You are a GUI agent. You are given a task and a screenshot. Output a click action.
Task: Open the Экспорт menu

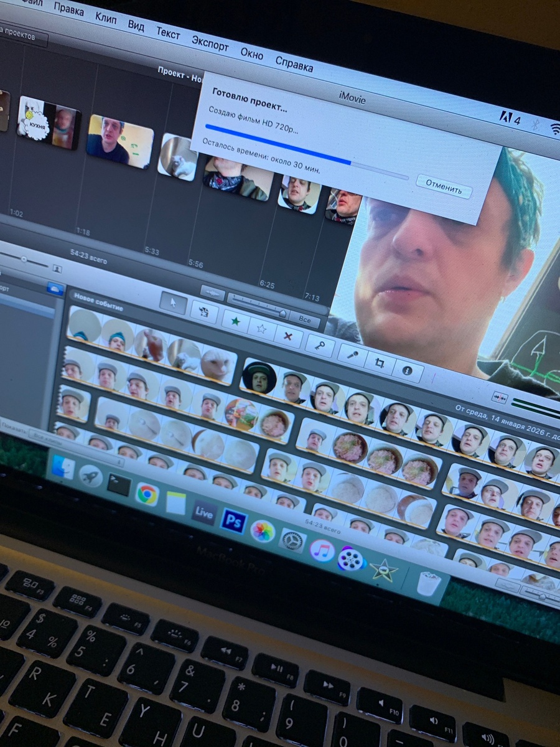[x=210, y=42]
